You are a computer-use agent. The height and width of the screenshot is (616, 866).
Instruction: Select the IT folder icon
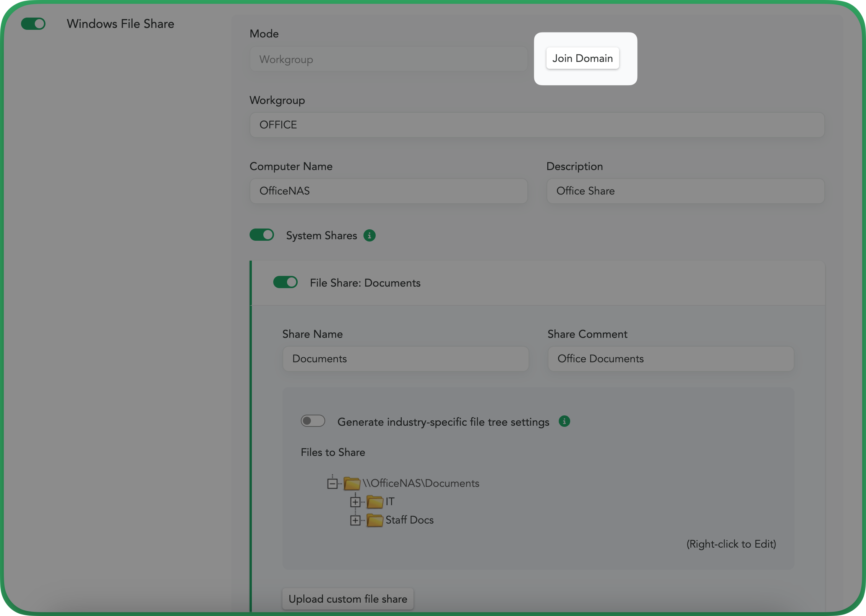(375, 502)
